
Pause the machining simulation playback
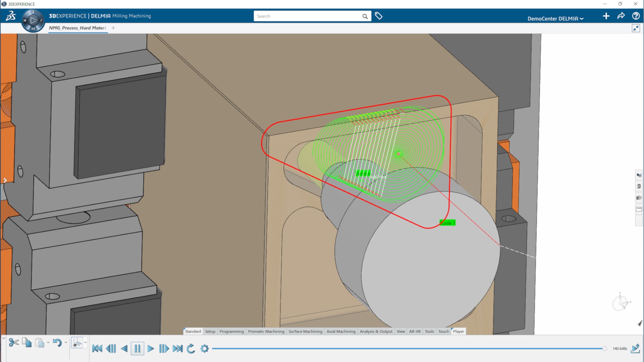(137, 348)
